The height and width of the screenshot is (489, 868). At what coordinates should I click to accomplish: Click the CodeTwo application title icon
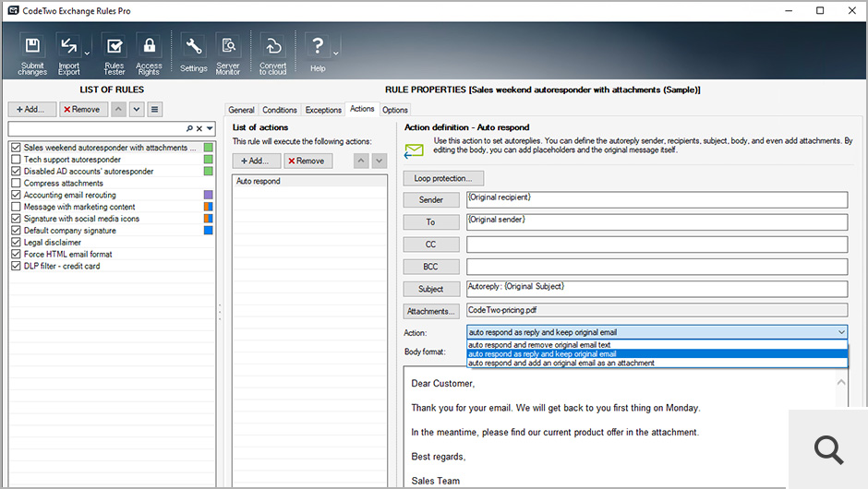pos(13,10)
